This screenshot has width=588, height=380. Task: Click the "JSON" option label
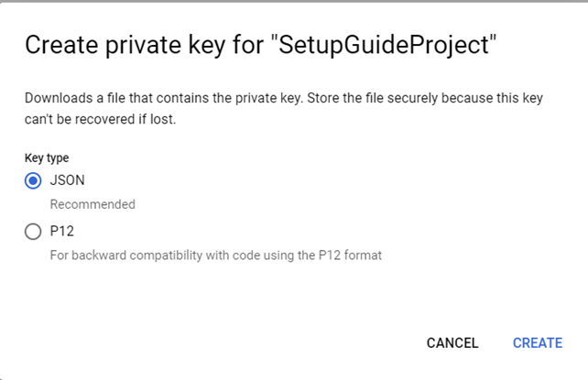pyautogui.click(x=66, y=181)
